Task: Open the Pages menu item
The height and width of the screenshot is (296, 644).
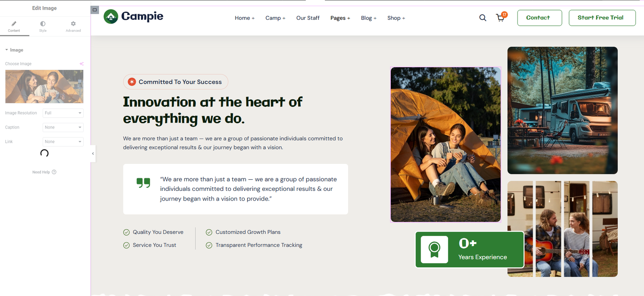Action: (340, 18)
